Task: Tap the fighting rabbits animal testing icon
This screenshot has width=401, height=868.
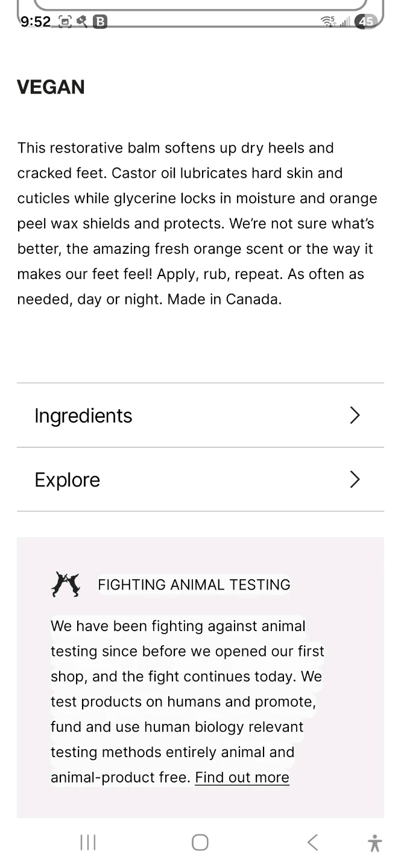Action: pos(66,584)
